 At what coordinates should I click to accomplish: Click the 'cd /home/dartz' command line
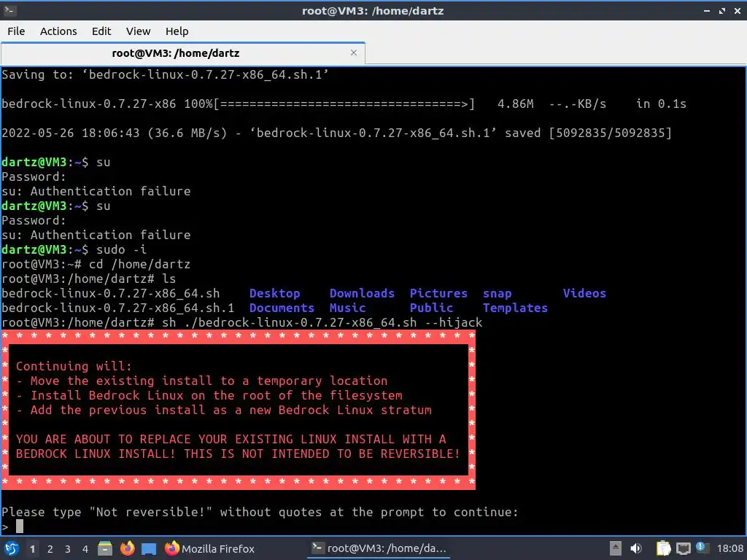[96, 264]
